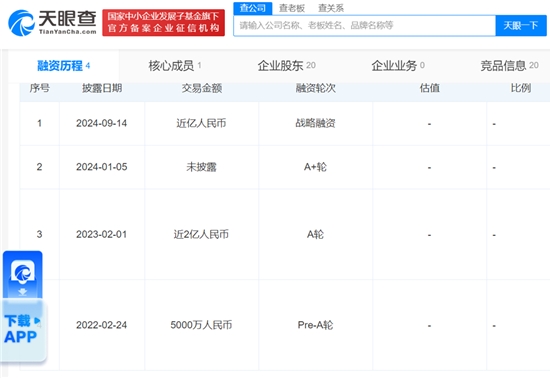
Task: Click the A轮 round cell
Action: (315, 234)
